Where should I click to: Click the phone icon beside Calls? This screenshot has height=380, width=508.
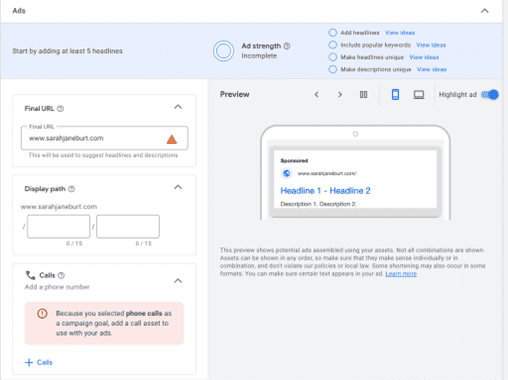[30, 275]
